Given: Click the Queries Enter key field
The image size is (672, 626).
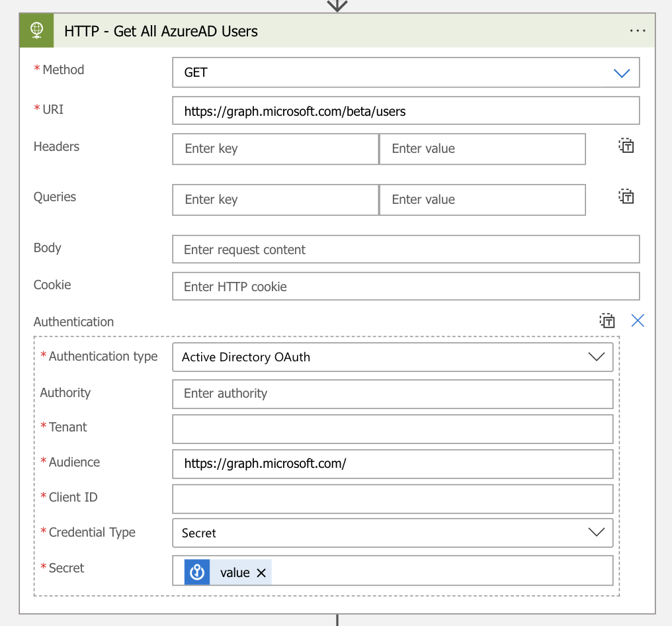Looking at the screenshot, I should tap(275, 200).
